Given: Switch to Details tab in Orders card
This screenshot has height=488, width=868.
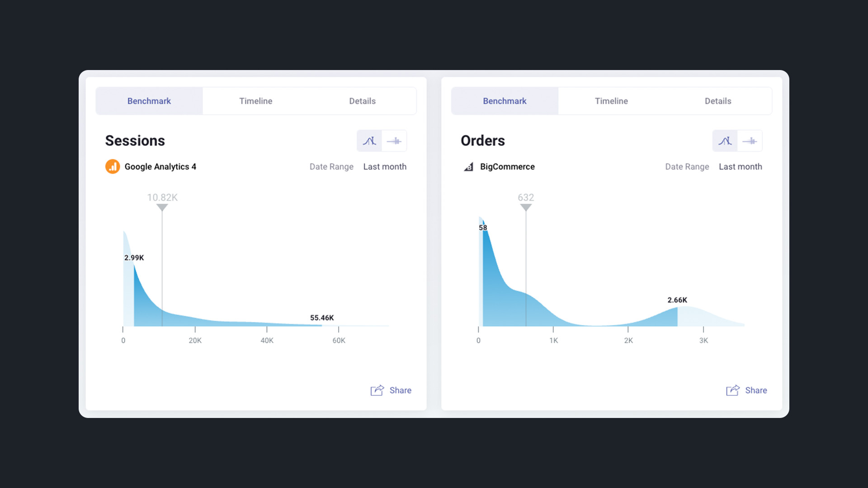Looking at the screenshot, I should [x=718, y=101].
